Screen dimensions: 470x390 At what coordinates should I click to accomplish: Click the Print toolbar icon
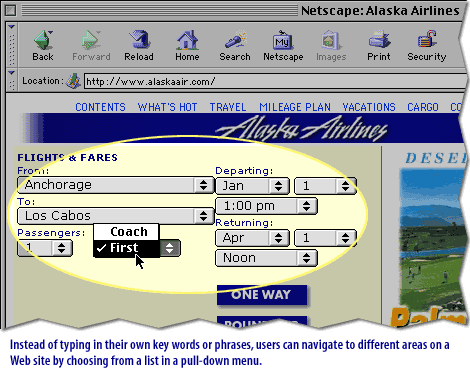click(x=379, y=45)
